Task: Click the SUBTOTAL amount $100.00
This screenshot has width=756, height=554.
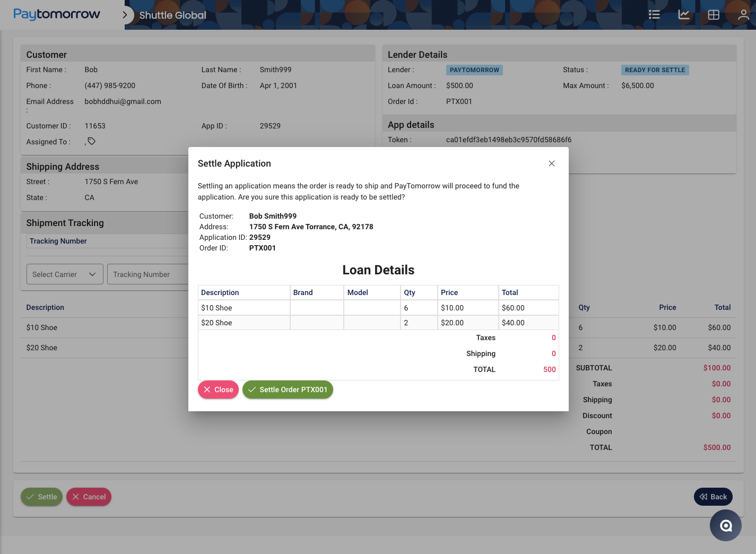Action: point(717,368)
